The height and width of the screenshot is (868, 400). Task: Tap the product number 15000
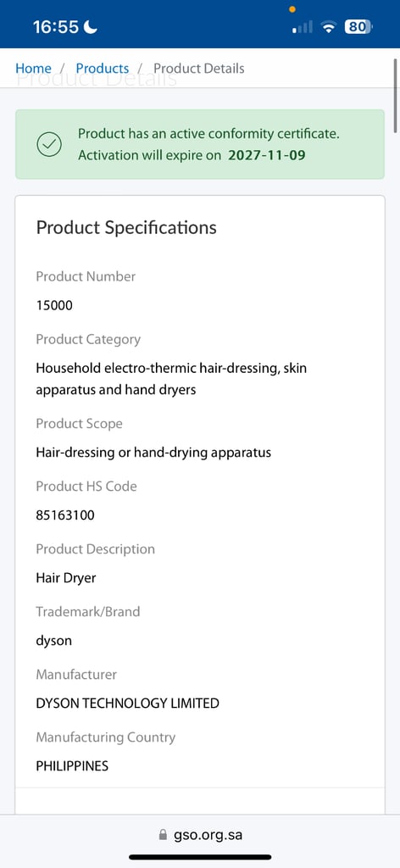click(x=54, y=305)
